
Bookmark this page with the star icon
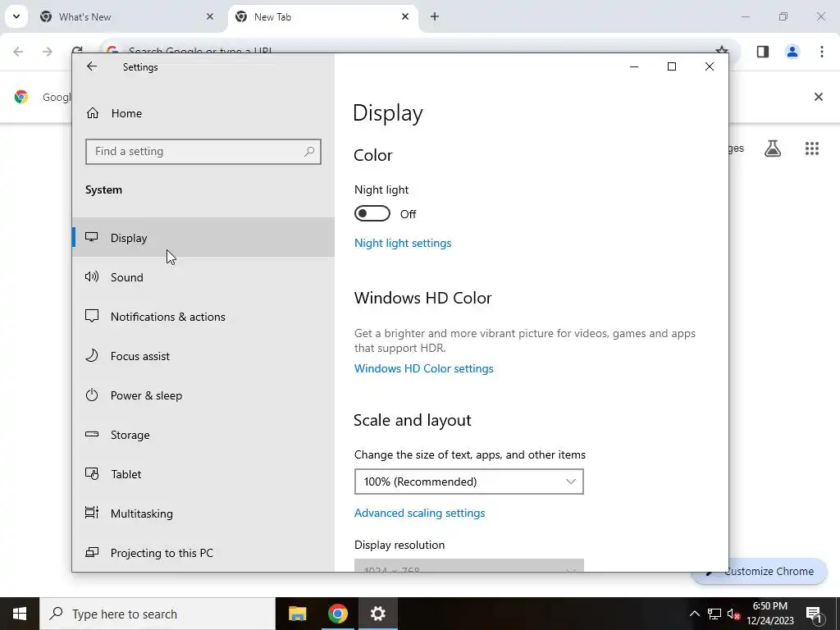pyautogui.click(x=722, y=50)
